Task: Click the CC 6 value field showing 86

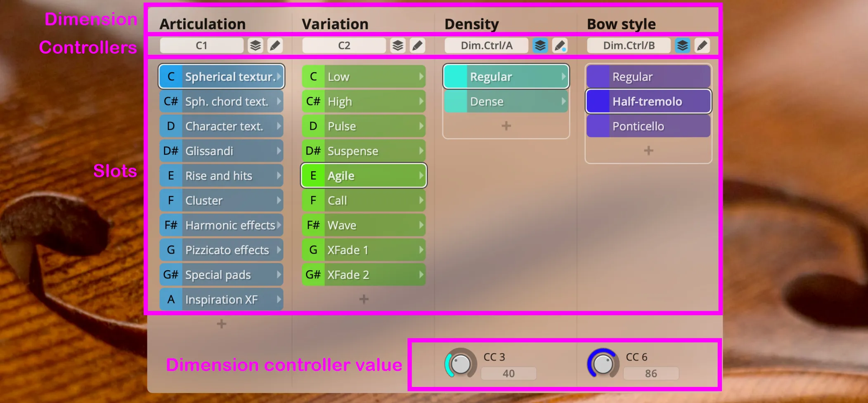Action: (x=651, y=373)
